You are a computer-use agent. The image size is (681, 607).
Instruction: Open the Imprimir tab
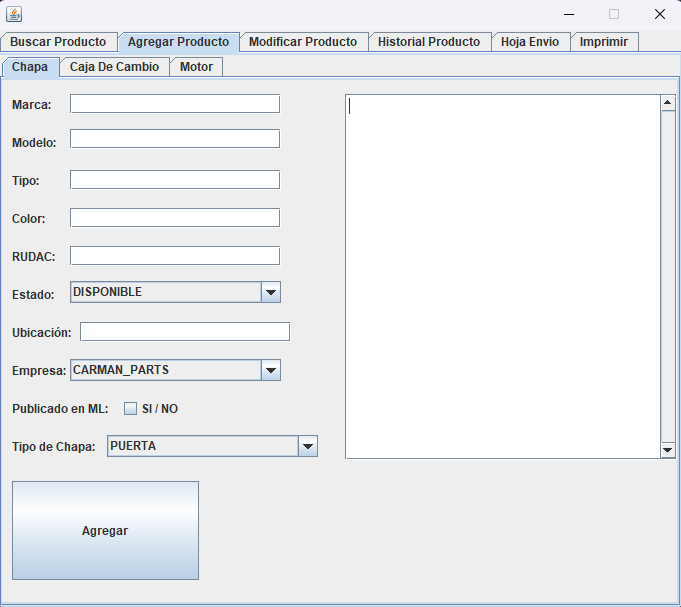point(604,42)
